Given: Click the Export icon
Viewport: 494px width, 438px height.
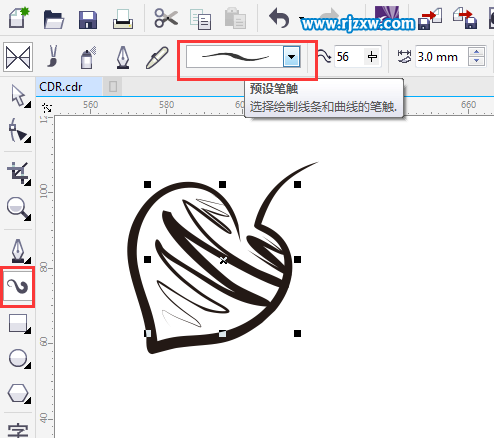Looking at the screenshot, I should 465,18.
